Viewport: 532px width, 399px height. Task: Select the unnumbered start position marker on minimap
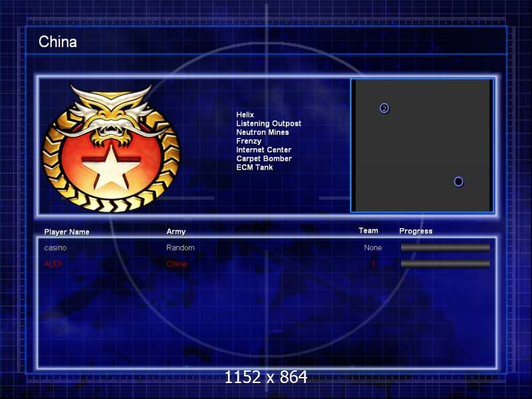point(458,182)
